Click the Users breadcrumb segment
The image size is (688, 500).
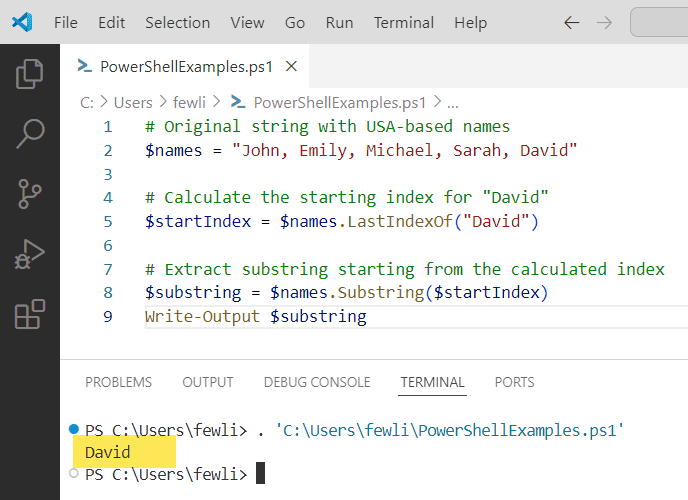click(133, 103)
